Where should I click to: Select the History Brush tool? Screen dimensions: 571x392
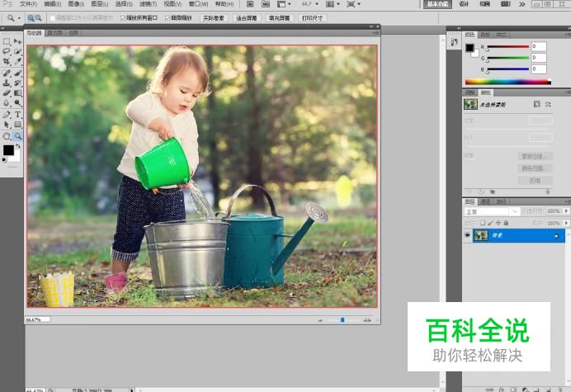pyautogui.click(x=17, y=83)
